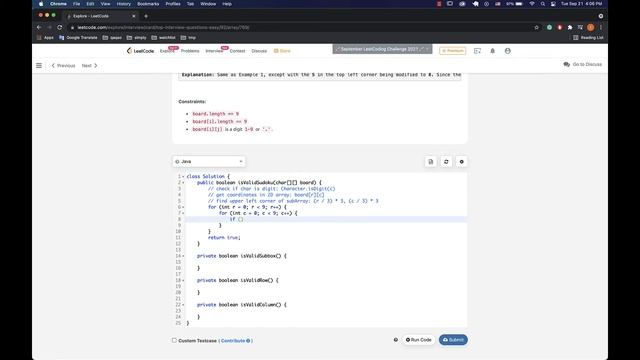Open the Java language dropdown

point(209,162)
